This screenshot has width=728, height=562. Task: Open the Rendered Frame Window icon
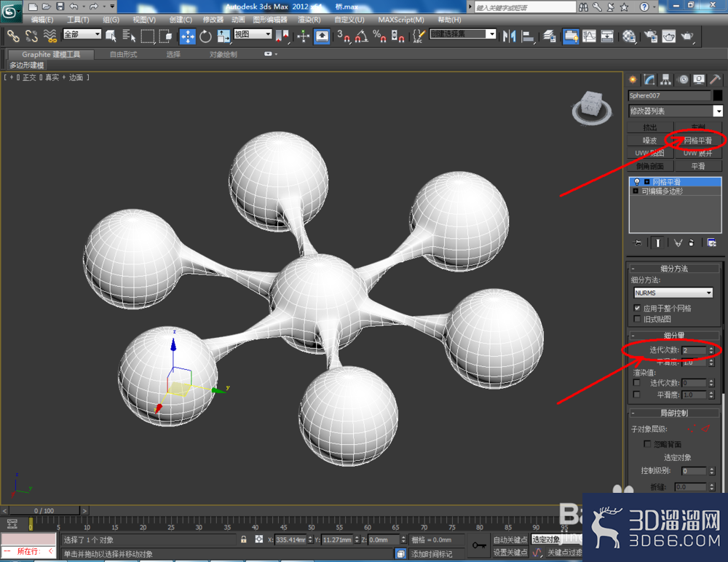[x=669, y=36]
